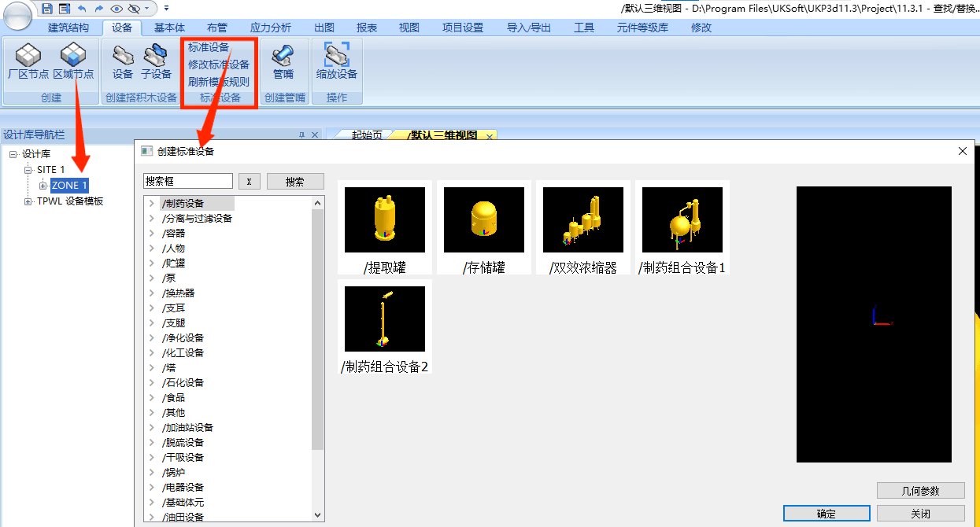Click the 几何参数 button
The image size is (980, 527).
(x=920, y=490)
